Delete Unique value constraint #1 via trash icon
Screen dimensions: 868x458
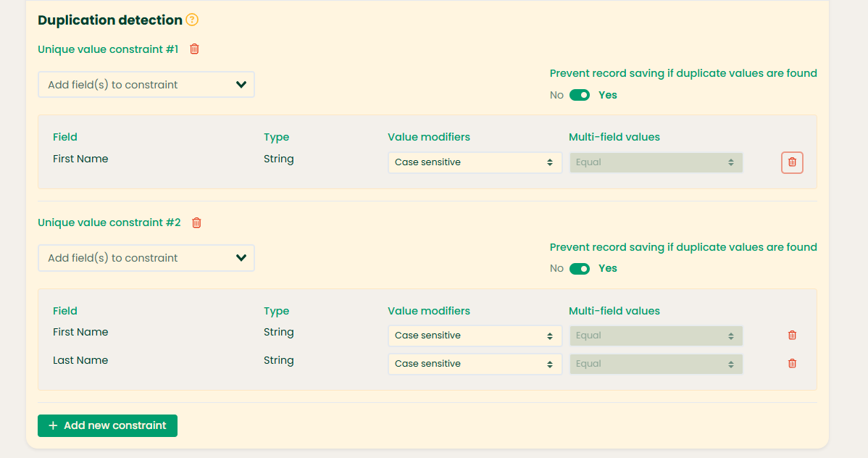click(x=194, y=49)
